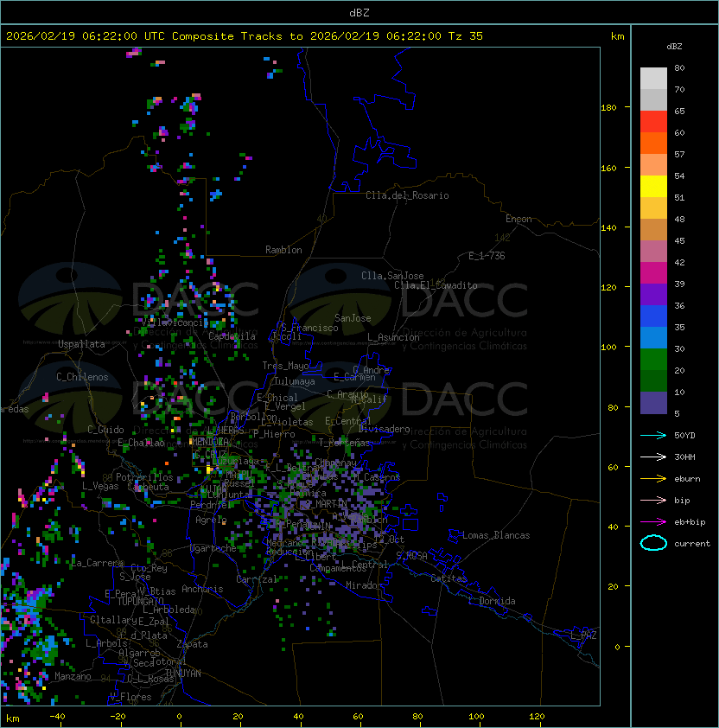The image size is (719, 728).
Task: Click the 'La_Carrera' map label
Action: click(x=98, y=563)
